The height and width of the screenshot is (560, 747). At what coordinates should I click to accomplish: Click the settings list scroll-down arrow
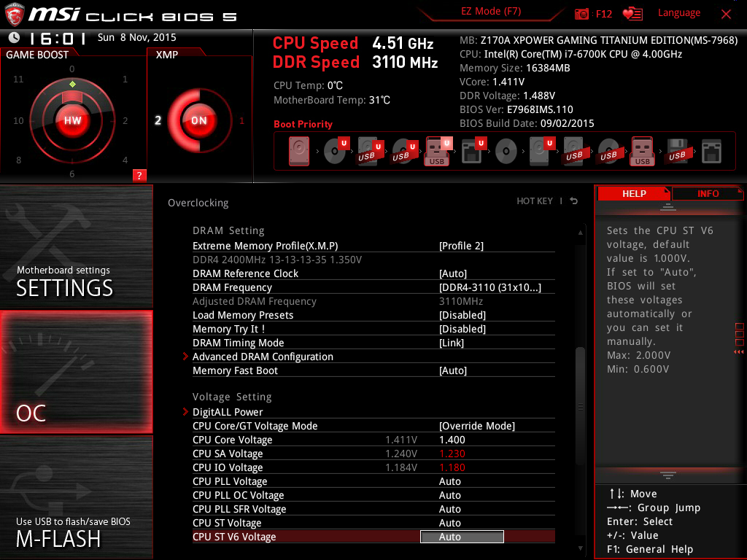(580, 548)
